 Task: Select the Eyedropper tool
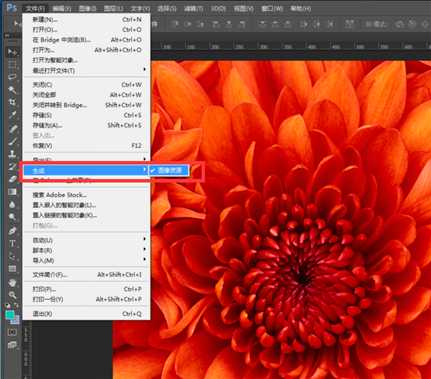[x=12, y=115]
